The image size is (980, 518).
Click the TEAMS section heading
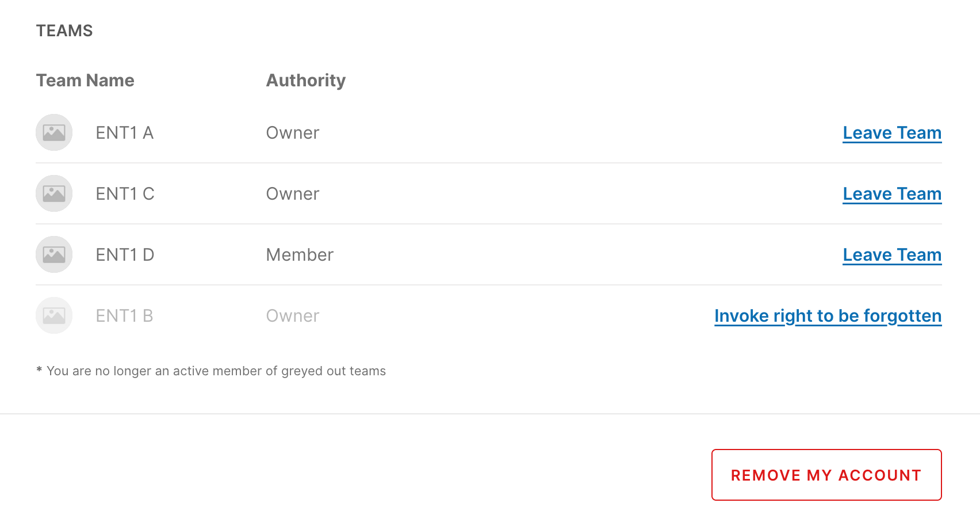click(x=64, y=31)
